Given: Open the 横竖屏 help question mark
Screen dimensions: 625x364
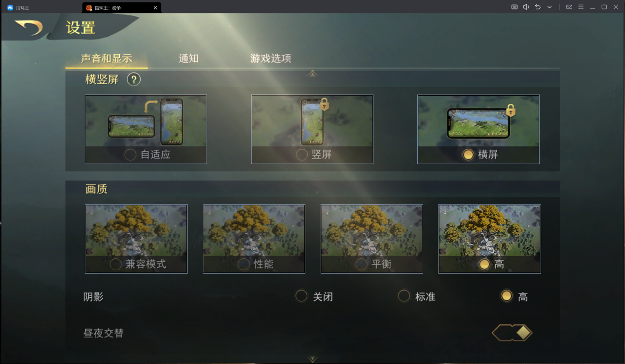Looking at the screenshot, I should (x=134, y=79).
